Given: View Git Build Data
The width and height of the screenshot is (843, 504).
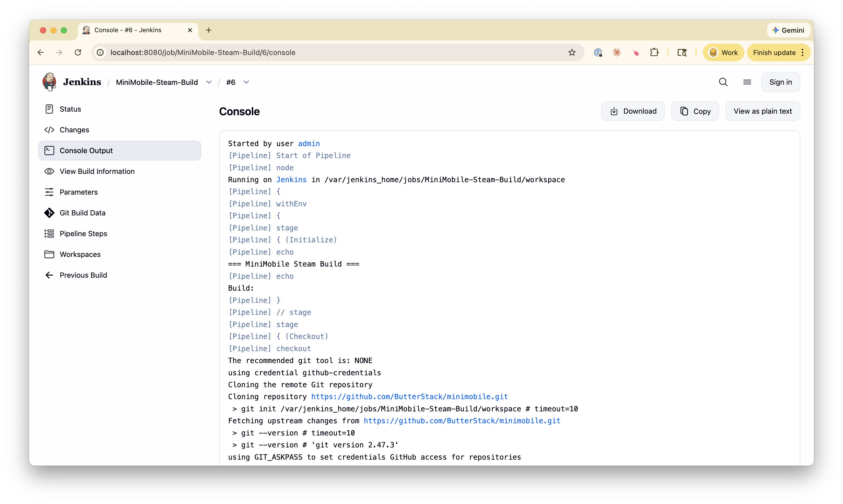Looking at the screenshot, I should [83, 213].
